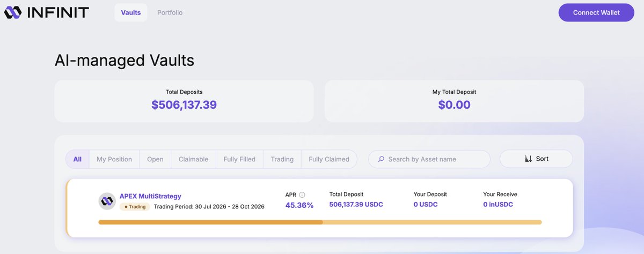Click the INFINIT logo icon
Viewport: 644px width, 254px height.
(12, 12)
